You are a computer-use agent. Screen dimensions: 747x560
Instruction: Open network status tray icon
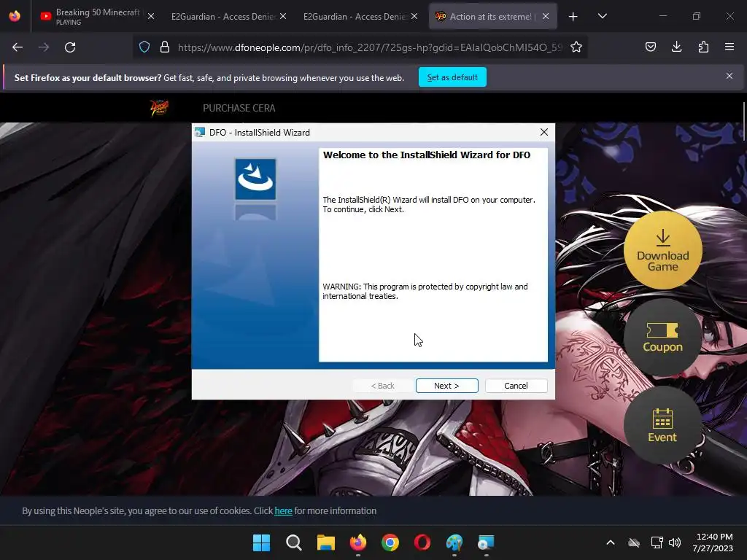[657, 542]
